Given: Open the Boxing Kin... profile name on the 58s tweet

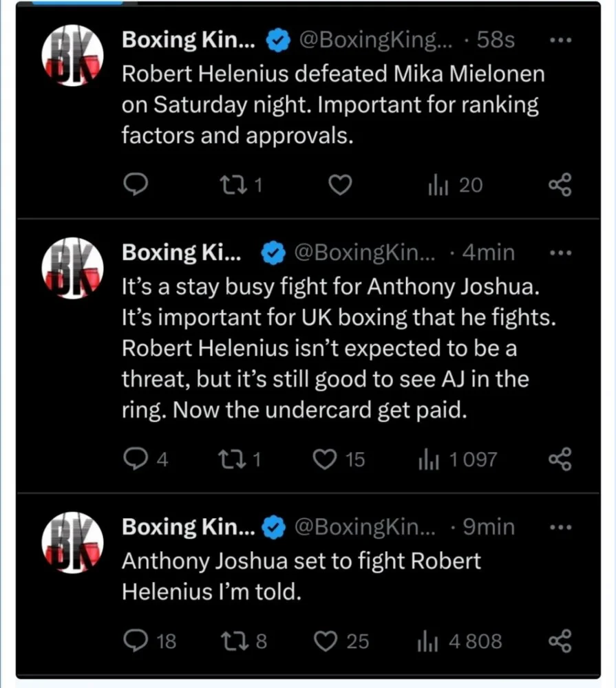Looking at the screenshot, I should pyautogui.click(x=188, y=41).
